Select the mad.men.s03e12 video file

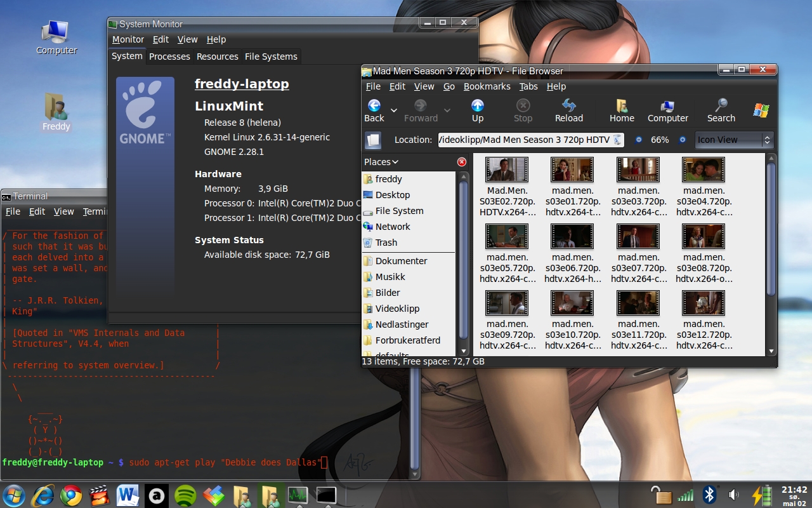[704, 321]
